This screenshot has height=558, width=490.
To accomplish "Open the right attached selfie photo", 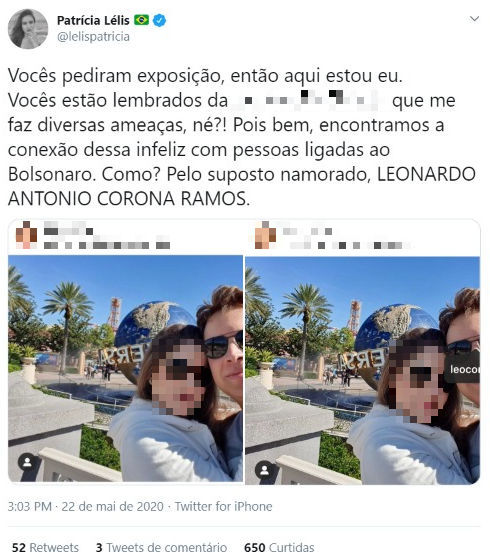I will [363, 370].
